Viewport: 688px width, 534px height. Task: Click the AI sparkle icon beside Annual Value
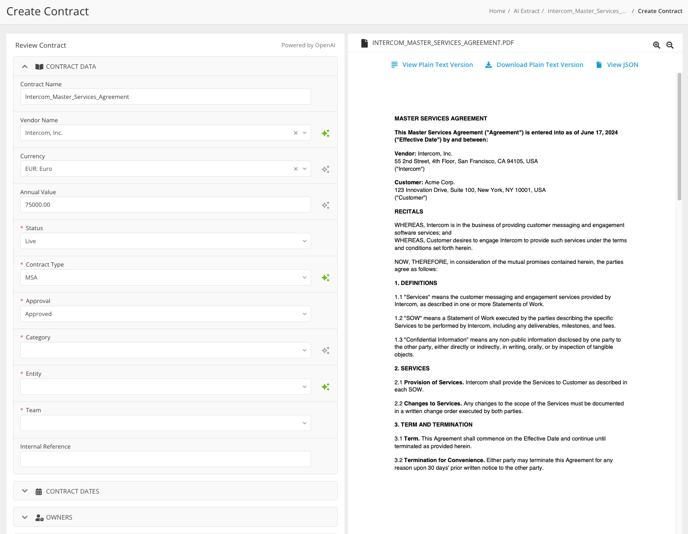(x=325, y=205)
